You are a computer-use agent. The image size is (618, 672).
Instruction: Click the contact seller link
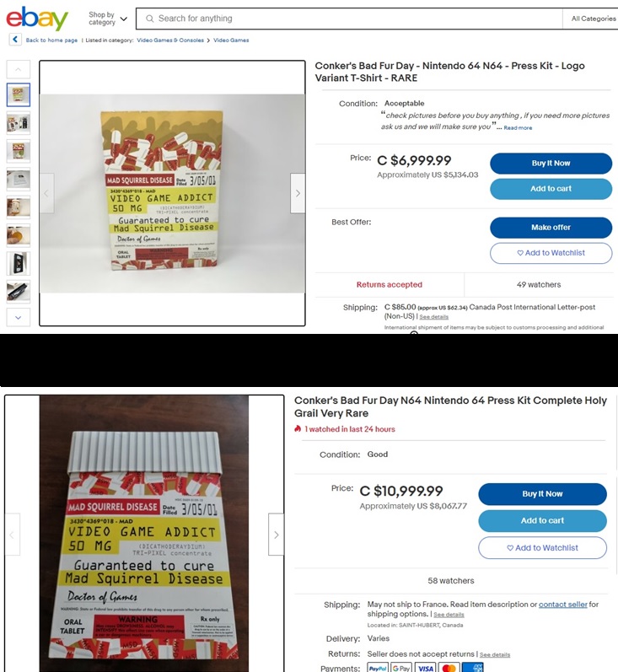coord(562,605)
